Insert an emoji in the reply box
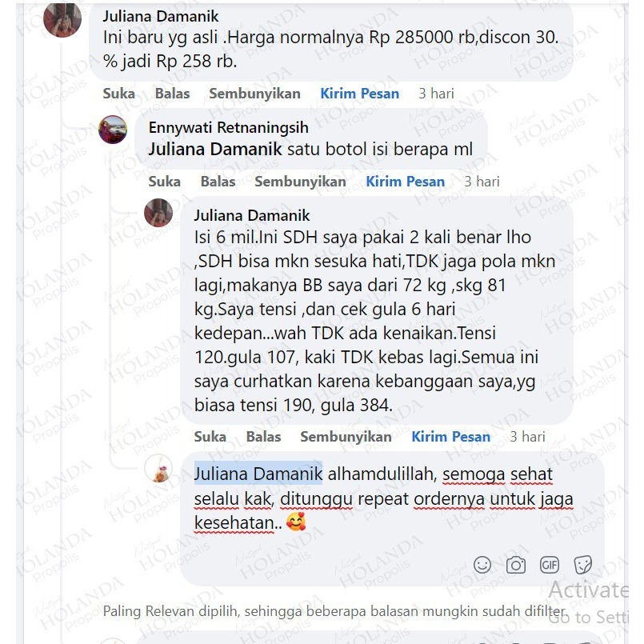Screen dimensions: 644x644 [482, 565]
